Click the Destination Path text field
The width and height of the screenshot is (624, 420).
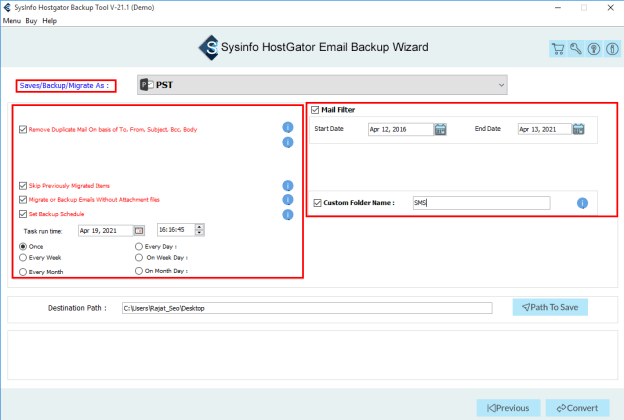(x=307, y=308)
